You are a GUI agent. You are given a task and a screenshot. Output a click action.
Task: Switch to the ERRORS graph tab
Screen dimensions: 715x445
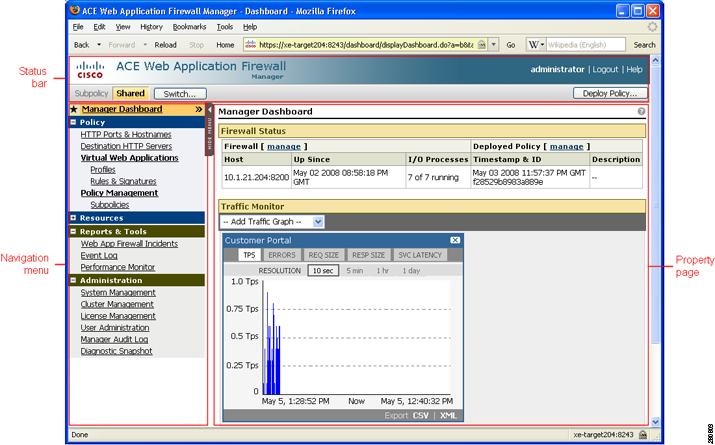[281, 255]
